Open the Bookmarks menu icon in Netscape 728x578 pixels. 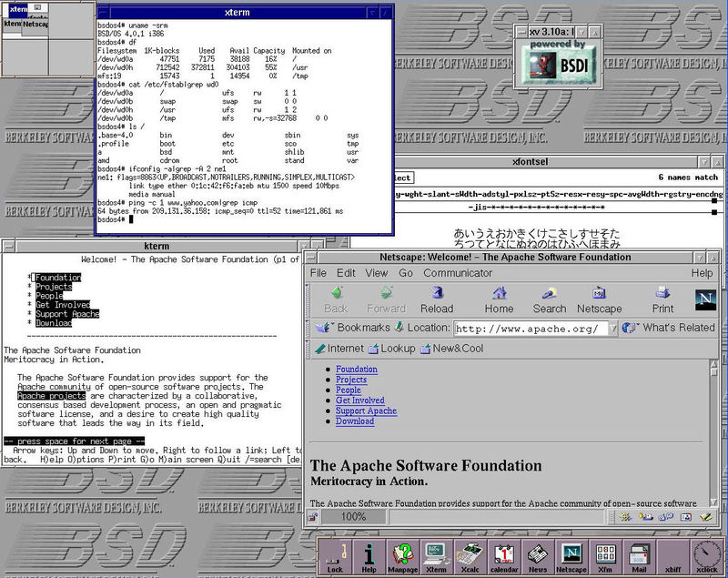[323, 328]
